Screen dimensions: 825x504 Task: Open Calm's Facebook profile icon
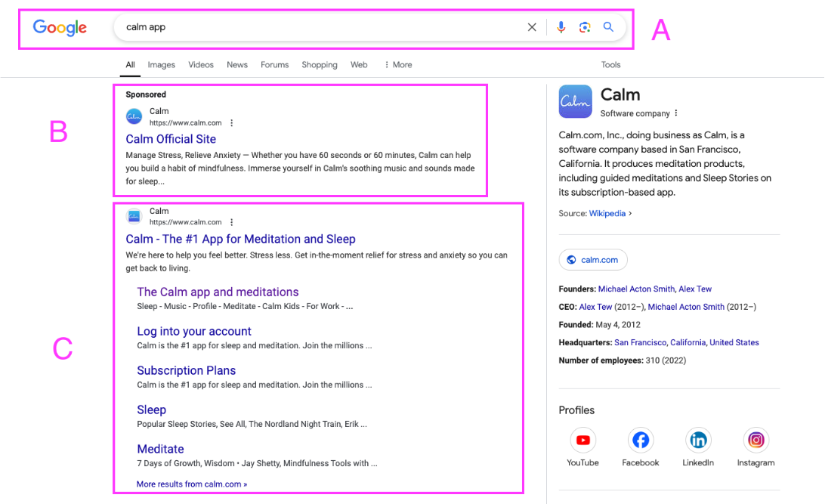641,440
